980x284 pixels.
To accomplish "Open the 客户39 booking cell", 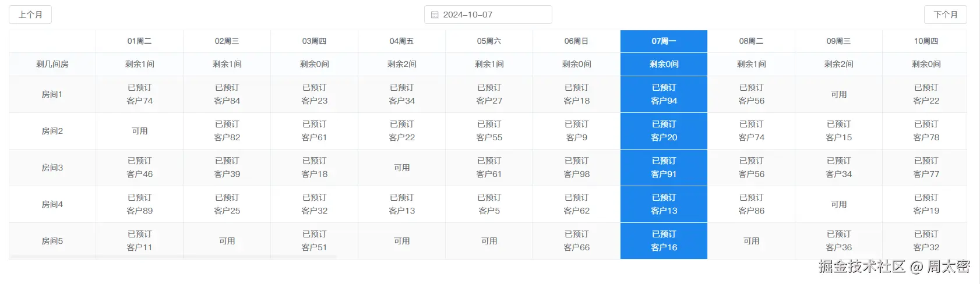I will pyautogui.click(x=227, y=168).
